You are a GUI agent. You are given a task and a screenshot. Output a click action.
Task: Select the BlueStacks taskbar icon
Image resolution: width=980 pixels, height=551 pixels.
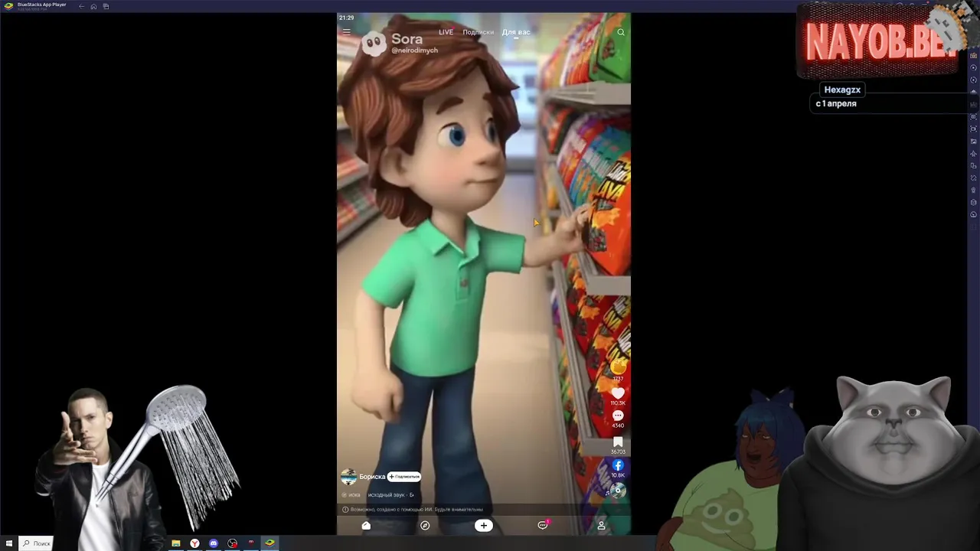click(269, 543)
